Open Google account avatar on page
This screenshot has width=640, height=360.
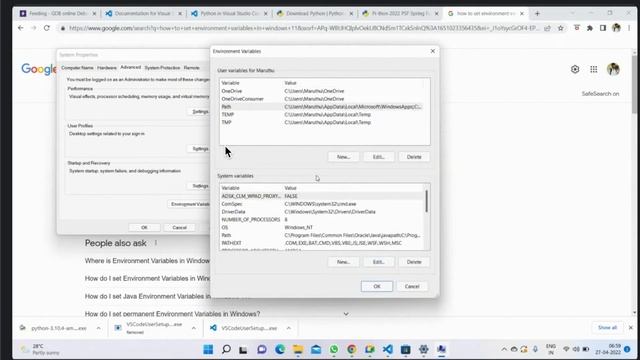(x=613, y=69)
